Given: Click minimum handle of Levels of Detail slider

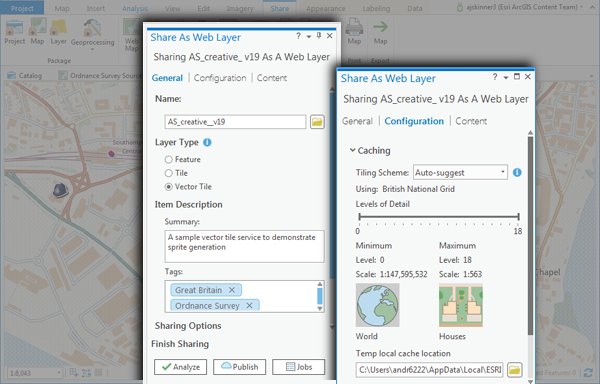Looking at the screenshot, I should 359,216.
